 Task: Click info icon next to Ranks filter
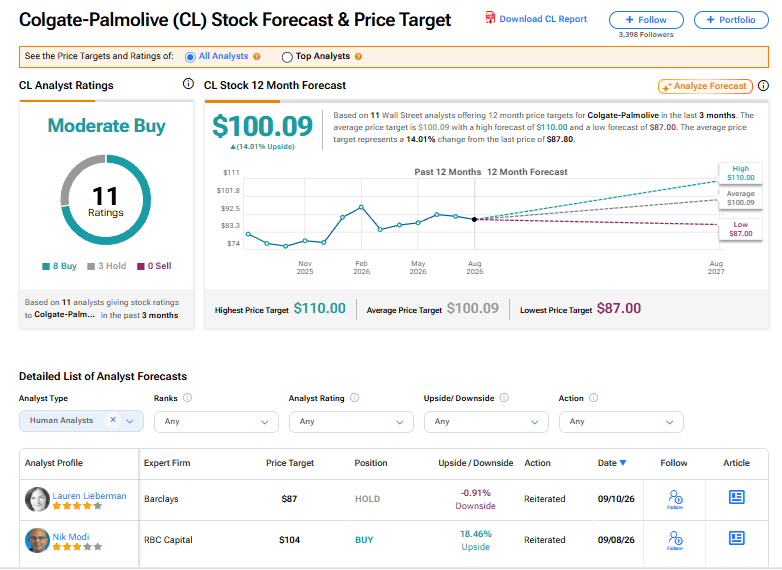pos(187,398)
